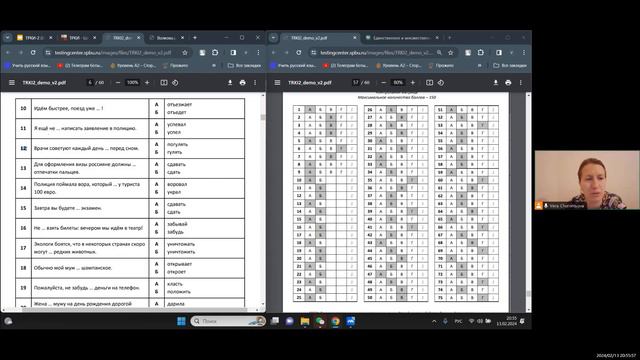The height and width of the screenshot is (360, 640).
Task: Select the TRKI2_demo tab in the left browser
Action: pyautogui.click(x=122, y=38)
